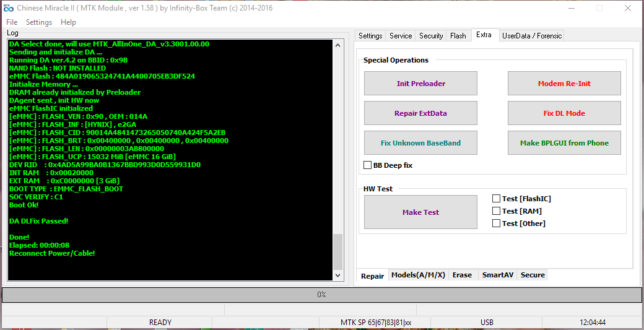Click the 'DEV RID' log line
The width and height of the screenshot is (644, 330).
pyautogui.click(x=104, y=165)
